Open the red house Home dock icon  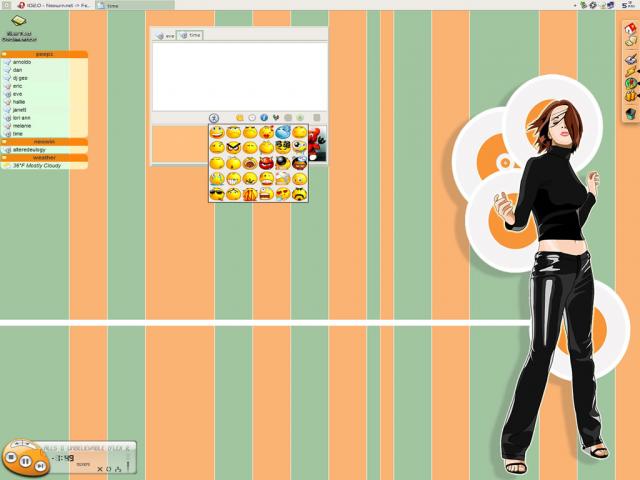[631, 28]
